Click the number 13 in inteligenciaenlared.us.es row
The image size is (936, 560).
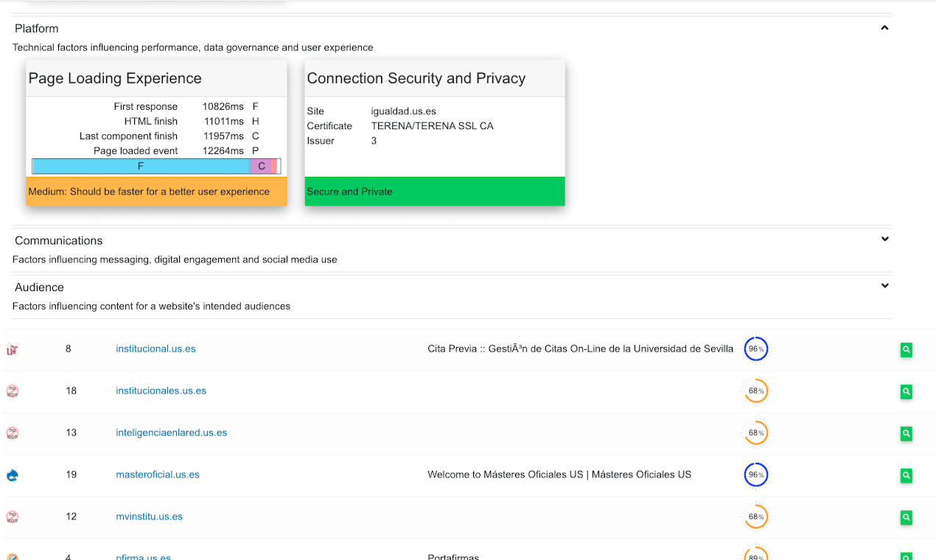71,433
